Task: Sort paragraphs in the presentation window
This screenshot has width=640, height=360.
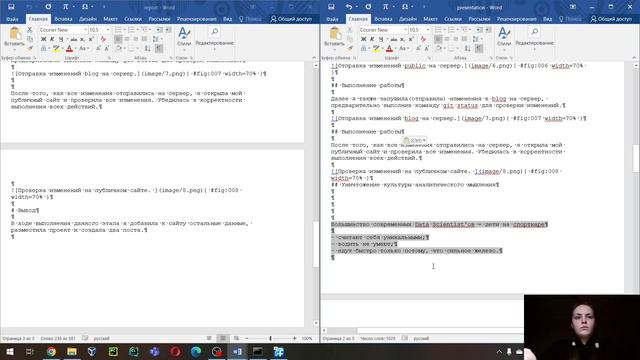Action: 467,49
